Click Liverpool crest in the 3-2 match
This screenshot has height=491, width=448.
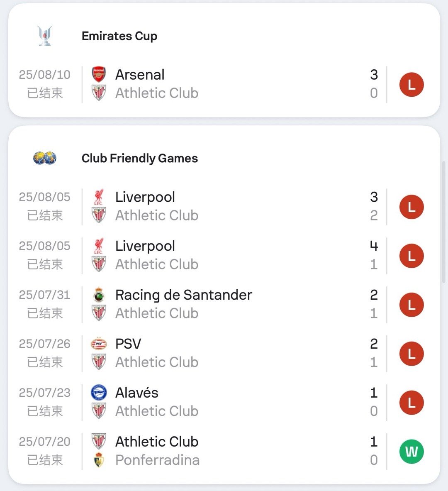(99, 197)
